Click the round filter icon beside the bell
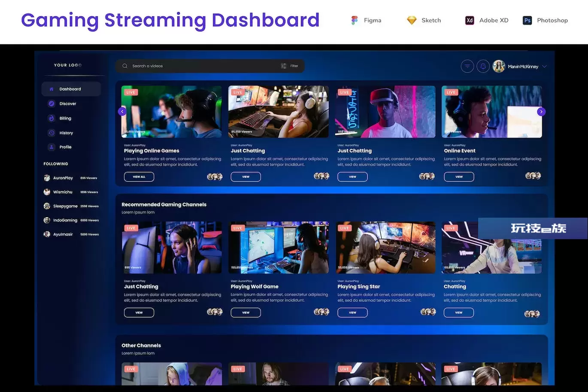 [x=467, y=67]
